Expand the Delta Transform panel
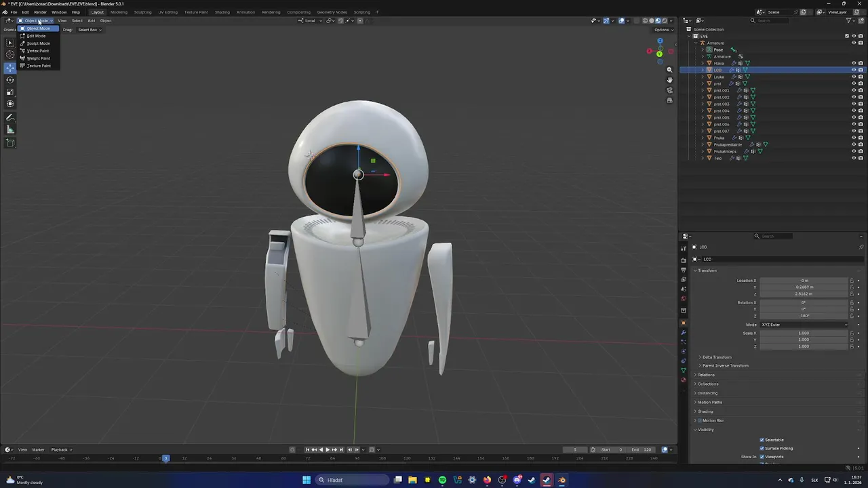 pos(716,357)
